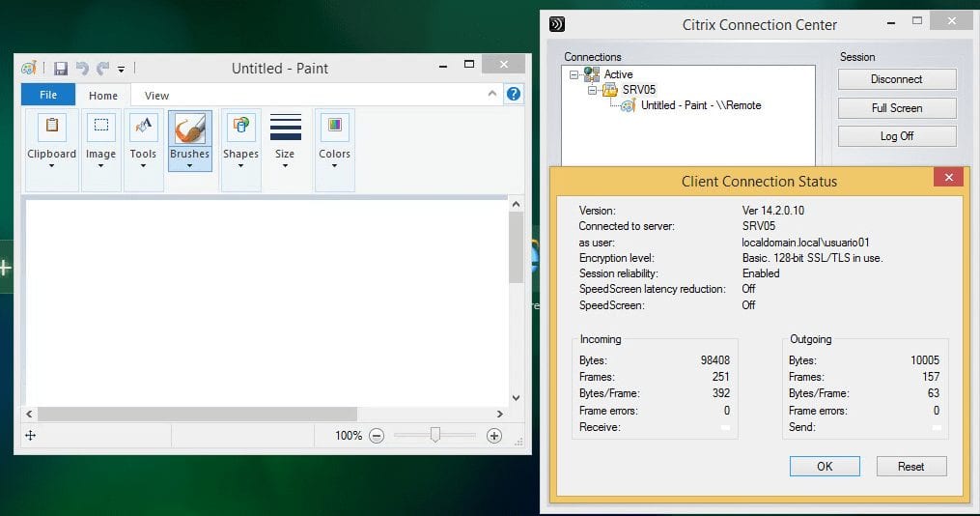Screen dimensions: 980x516
Task: Click Reset in Client Connection Status
Action: tap(910, 466)
